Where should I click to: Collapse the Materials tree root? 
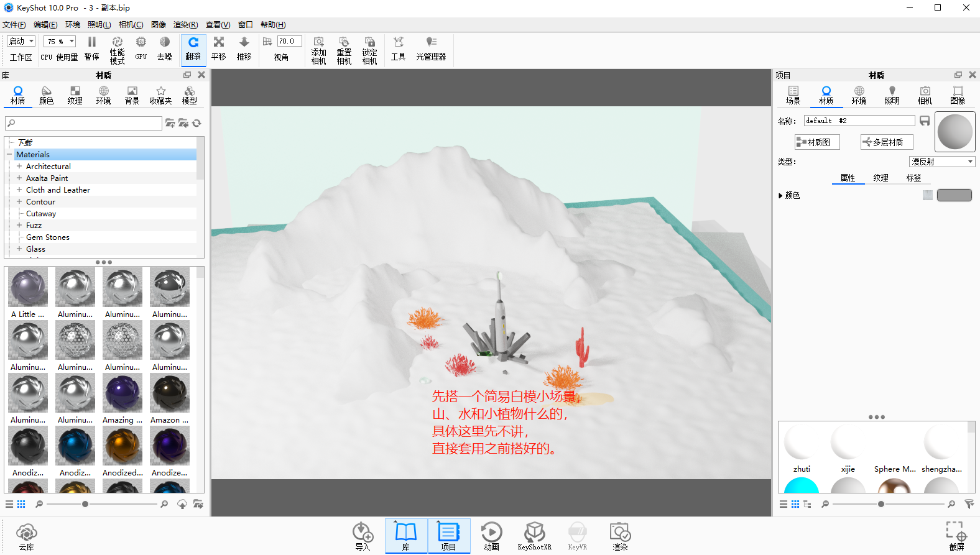click(x=9, y=154)
